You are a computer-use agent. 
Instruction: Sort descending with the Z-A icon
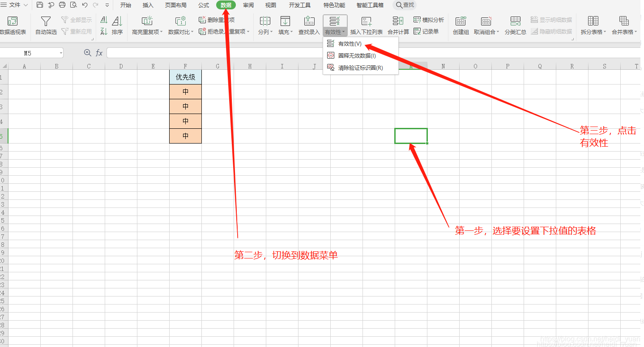coord(104,31)
